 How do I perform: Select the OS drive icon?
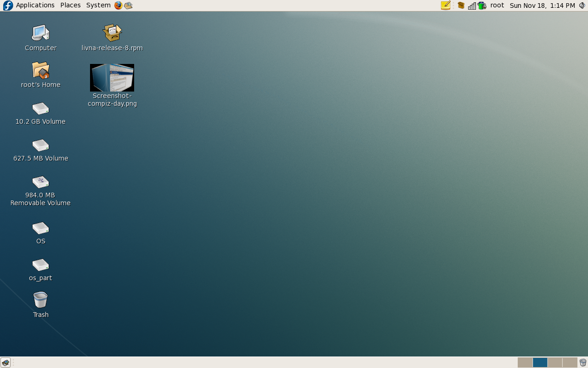pos(40,228)
